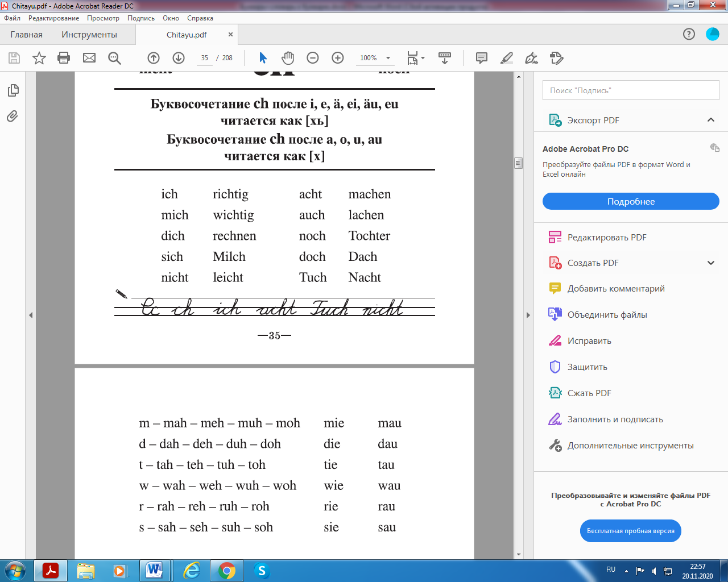Screen dimensions: 728x582
Task: Collapse the right tools pane arrow
Action: click(x=528, y=315)
